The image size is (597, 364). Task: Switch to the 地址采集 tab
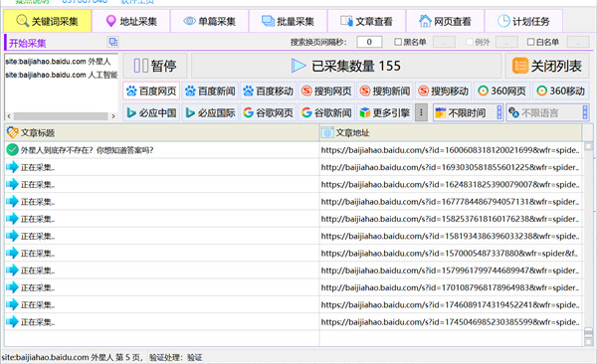pos(131,21)
